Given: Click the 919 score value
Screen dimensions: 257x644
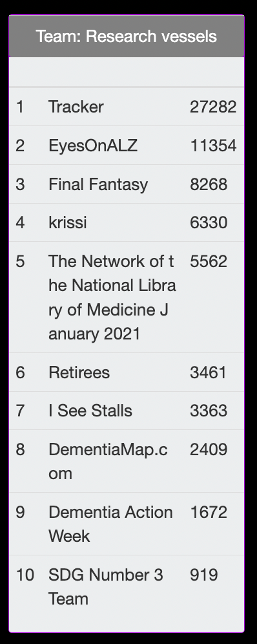Looking at the screenshot, I should (203, 575).
